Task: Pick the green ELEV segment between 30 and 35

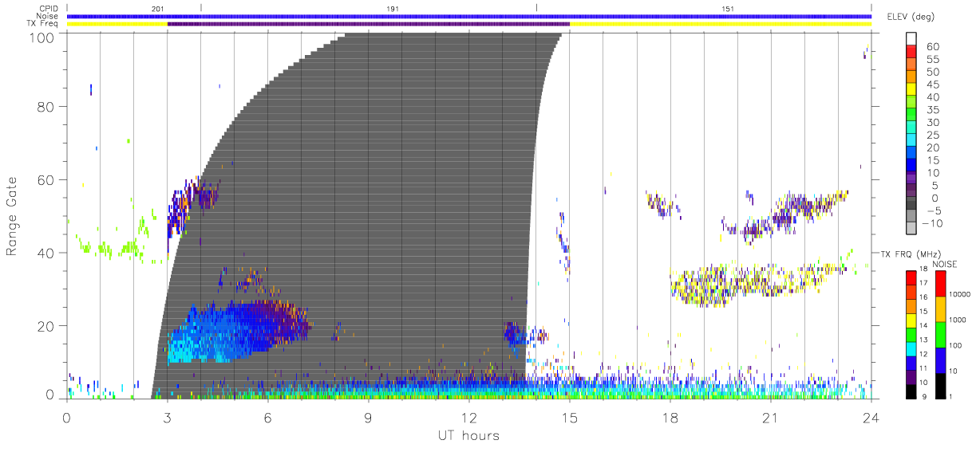Action: tap(911, 116)
